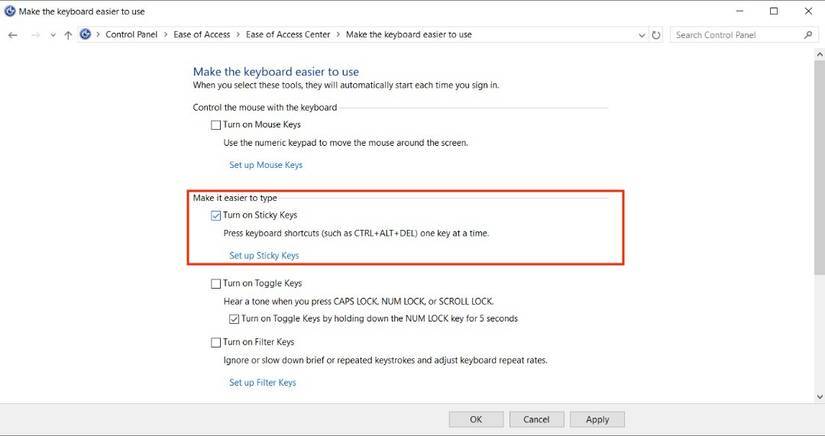Click the Ease of Access address bar icon
This screenshot has width=825, height=436.
click(x=85, y=35)
